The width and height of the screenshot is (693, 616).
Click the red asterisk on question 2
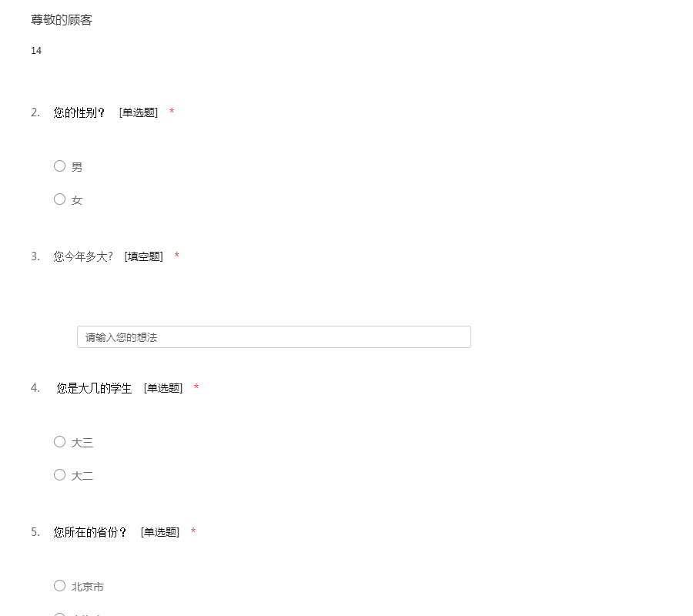(x=172, y=111)
